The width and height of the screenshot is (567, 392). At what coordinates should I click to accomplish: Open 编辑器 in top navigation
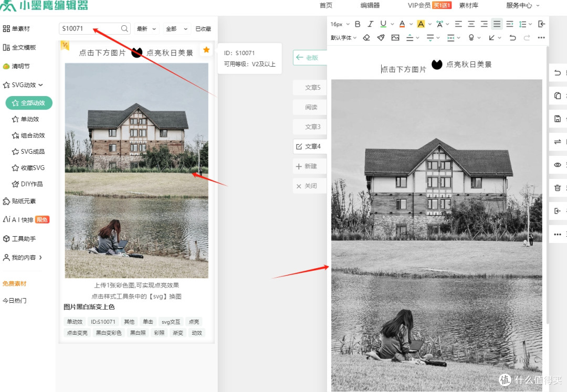(x=370, y=5)
